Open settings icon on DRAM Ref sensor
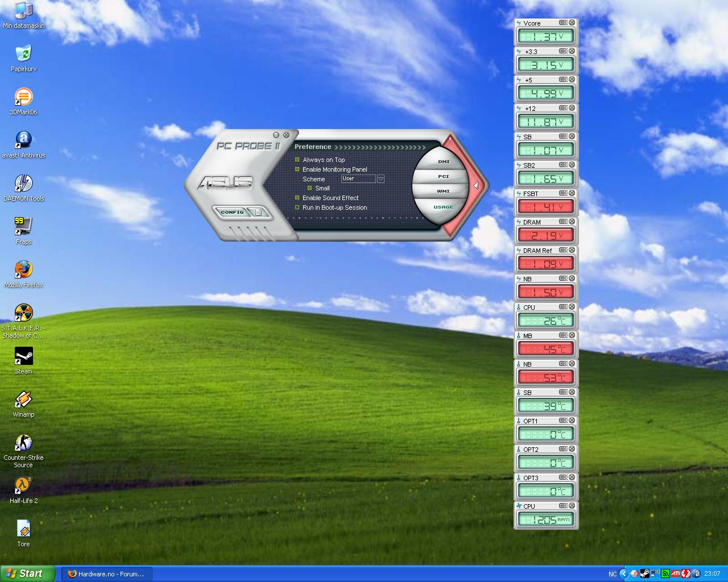Screen dimensions: 728x582 pos(563,250)
